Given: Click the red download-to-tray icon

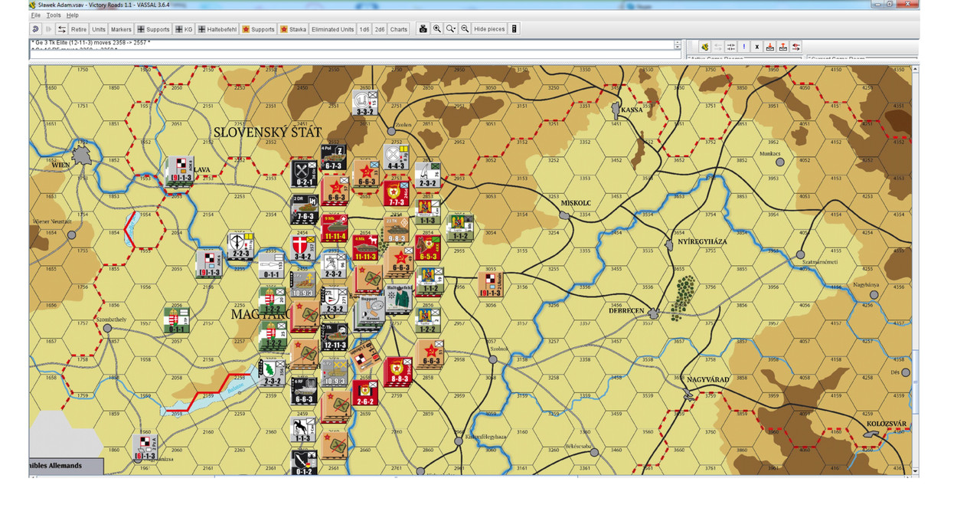Looking at the screenshot, I should [770, 47].
